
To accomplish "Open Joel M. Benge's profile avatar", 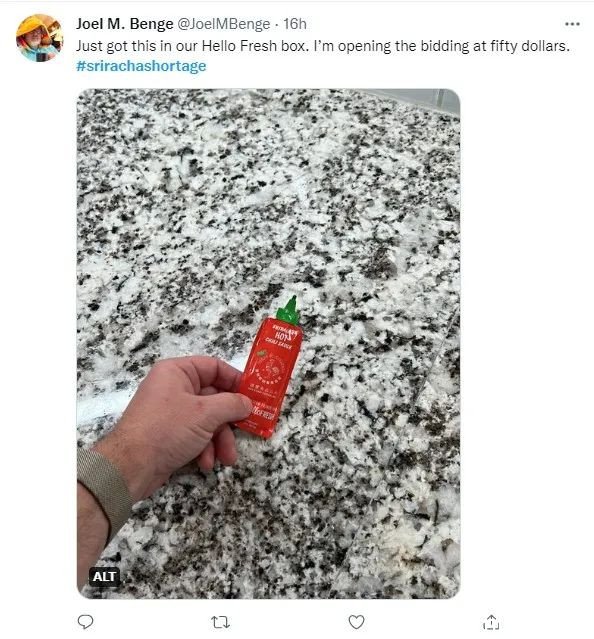I will [x=40, y=38].
